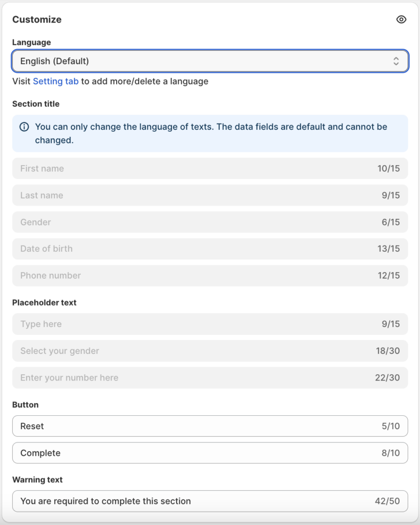Edit the Reset button text field
The height and width of the screenshot is (525, 420).
click(195, 426)
